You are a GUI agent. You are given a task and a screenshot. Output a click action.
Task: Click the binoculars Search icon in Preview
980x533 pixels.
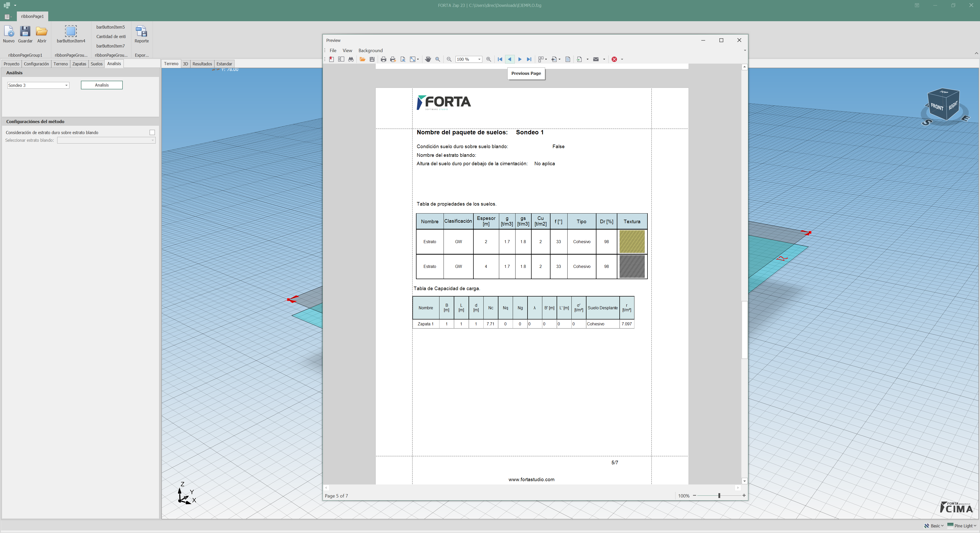click(351, 60)
